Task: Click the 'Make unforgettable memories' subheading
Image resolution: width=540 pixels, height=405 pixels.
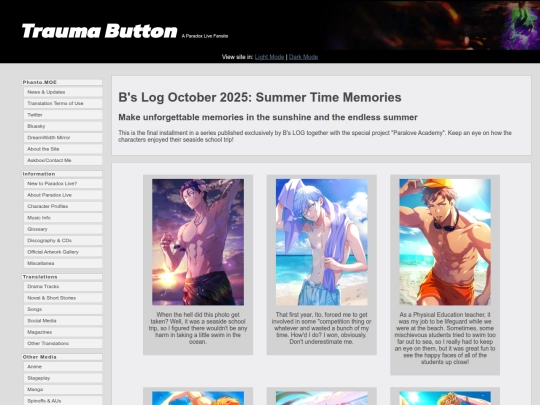Action: click(268, 117)
